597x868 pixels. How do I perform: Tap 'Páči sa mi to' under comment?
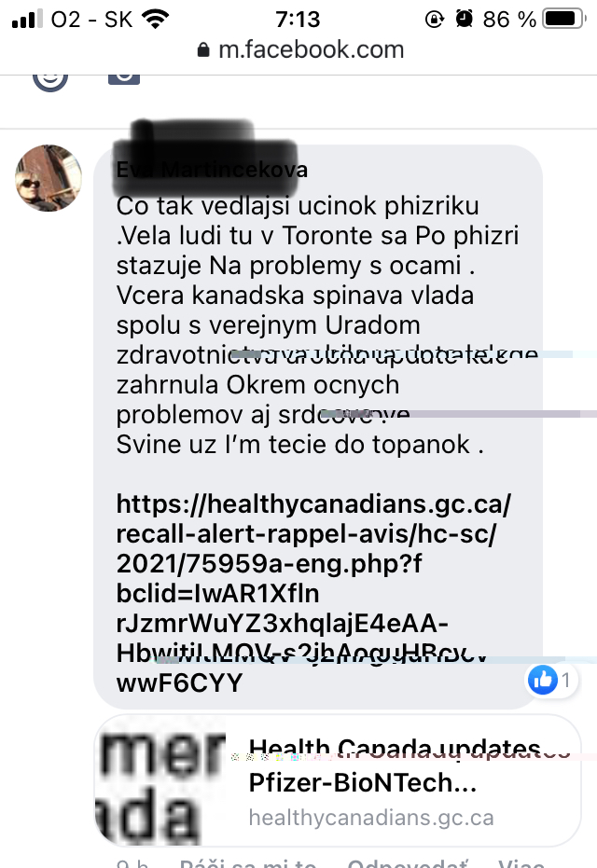(x=247, y=863)
